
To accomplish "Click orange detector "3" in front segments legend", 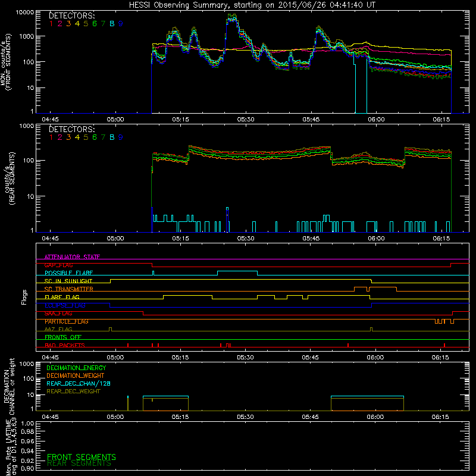I will tap(68, 24).
